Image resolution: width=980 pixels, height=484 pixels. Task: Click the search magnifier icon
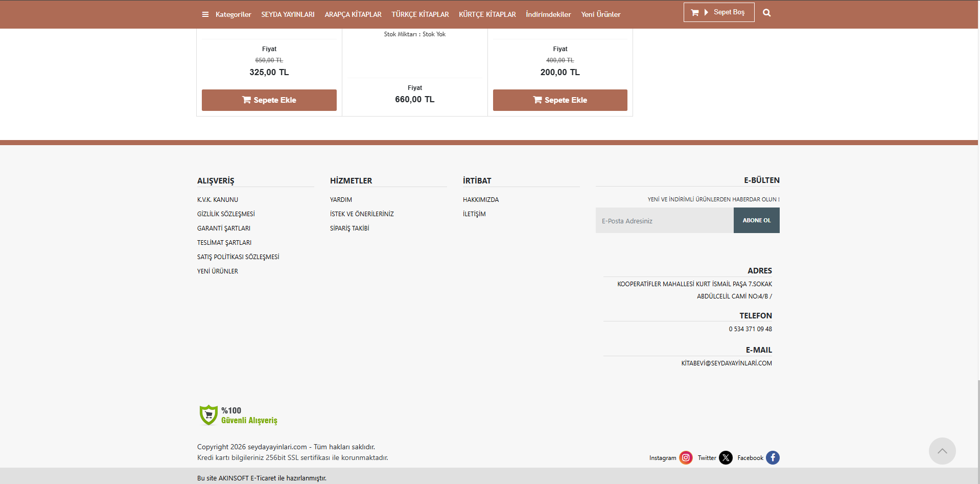[766, 13]
